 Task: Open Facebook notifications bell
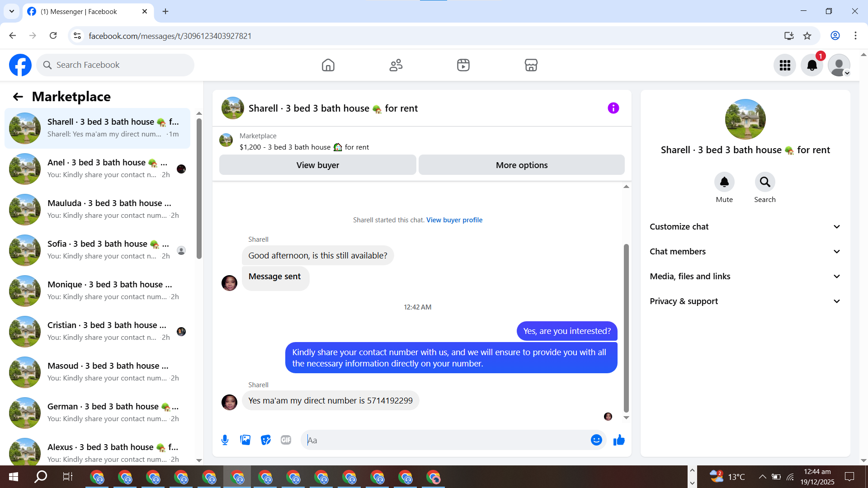pos(812,66)
